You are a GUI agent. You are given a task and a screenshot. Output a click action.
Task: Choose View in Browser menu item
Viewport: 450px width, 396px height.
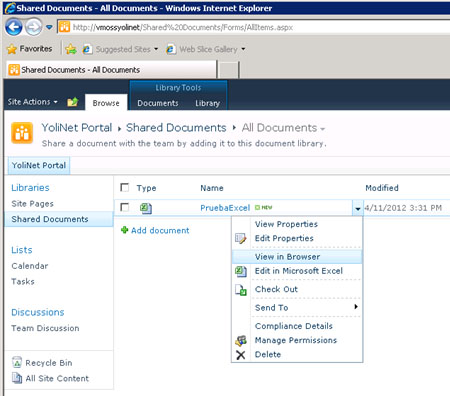coord(297,257)
